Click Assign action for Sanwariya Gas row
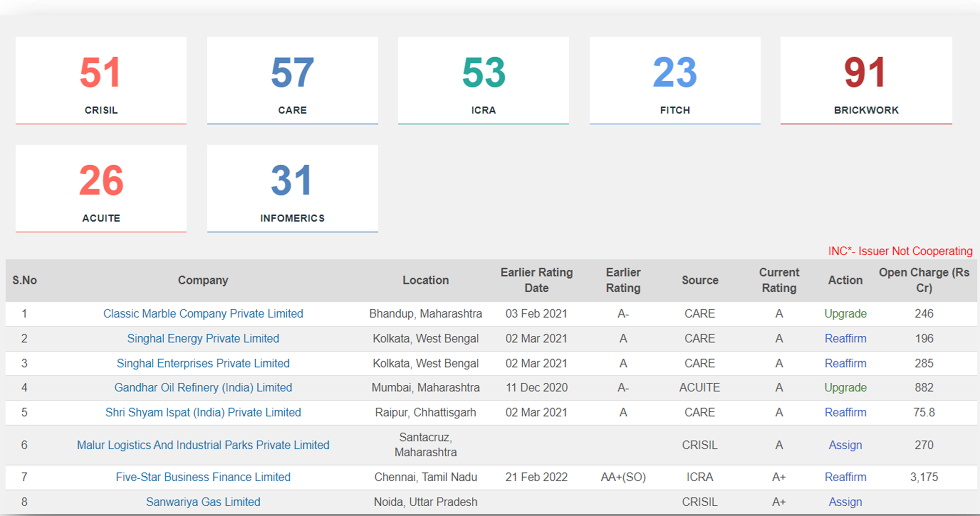The width and height of the screenshot is (980, 516). pyautogui.click(x=845, y=502)
